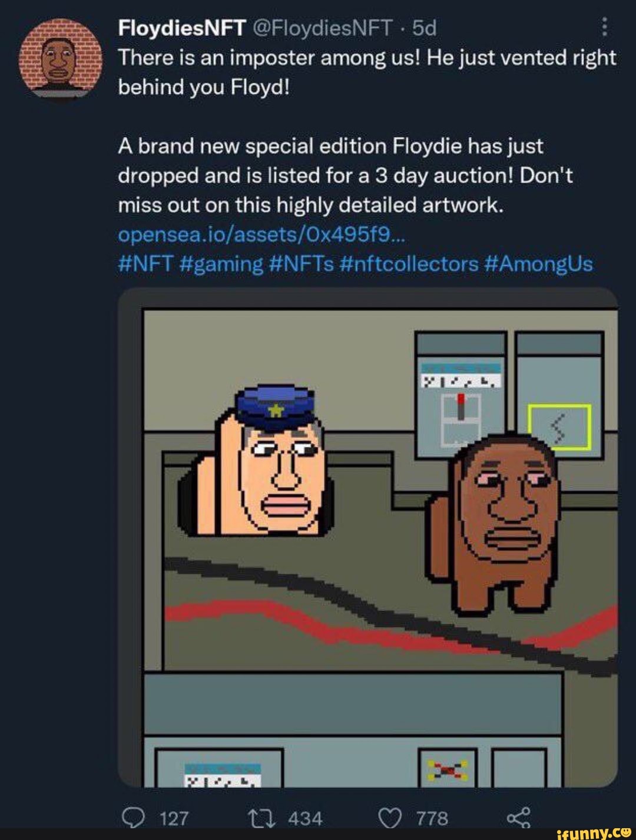
Task: Select the #NFT hashtag
Action: [x=145, y=264]
